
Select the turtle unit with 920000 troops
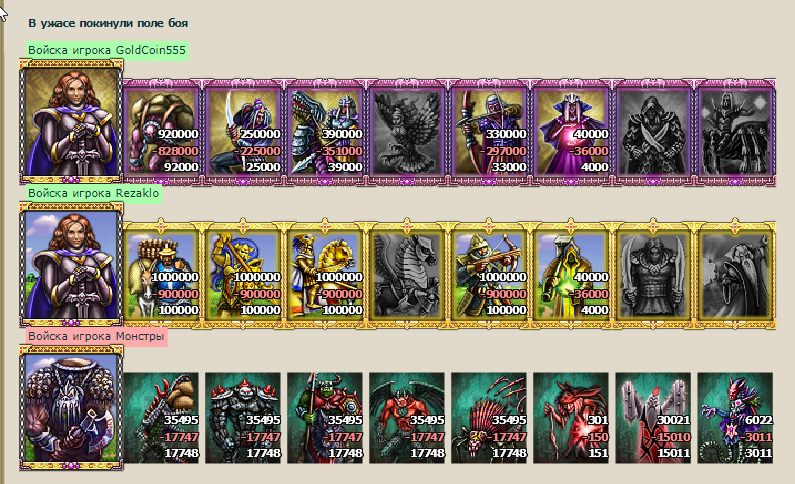point(161,132)
